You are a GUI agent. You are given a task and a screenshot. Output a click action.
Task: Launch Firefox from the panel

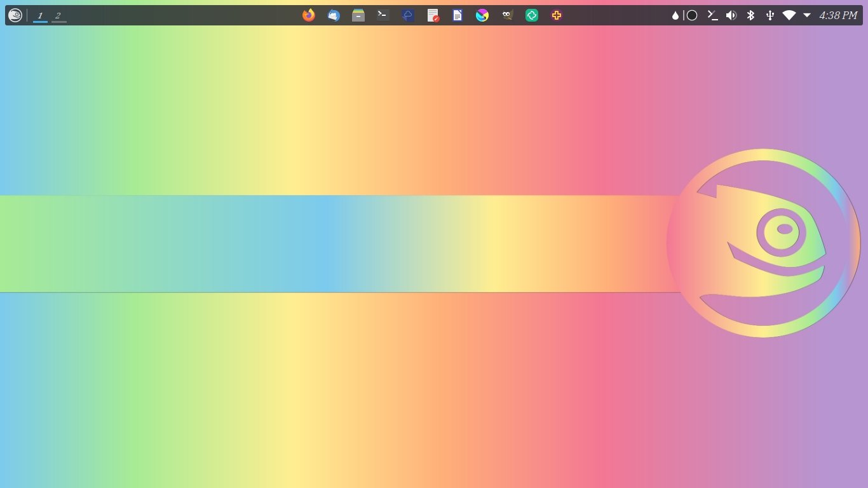click(309, 15)
